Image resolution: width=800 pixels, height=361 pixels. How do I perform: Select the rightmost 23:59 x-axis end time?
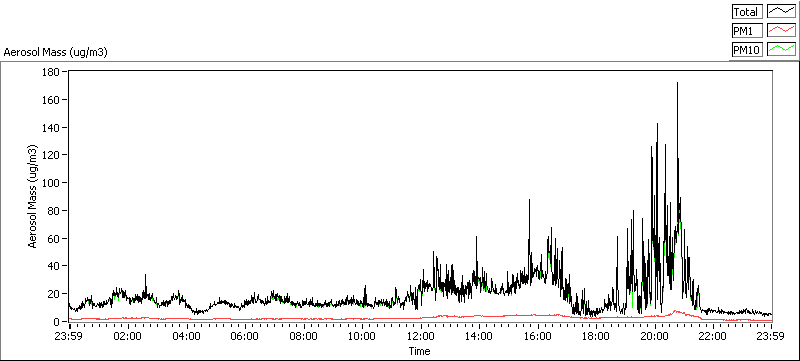pos(771,336)
